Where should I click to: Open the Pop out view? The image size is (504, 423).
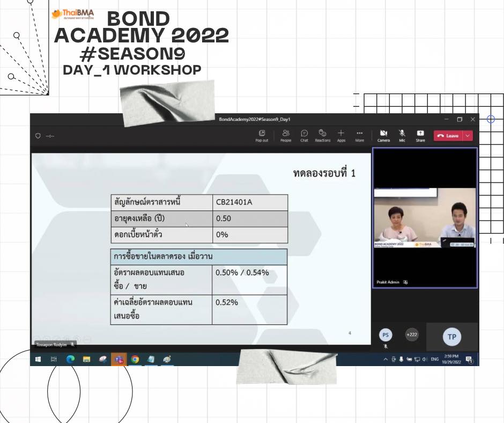tap(262, 135)
